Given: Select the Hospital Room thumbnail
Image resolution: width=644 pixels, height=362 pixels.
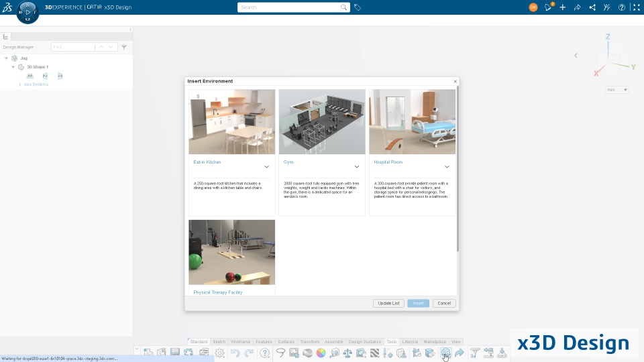Looking at the screenshot, I should [413, 122].
